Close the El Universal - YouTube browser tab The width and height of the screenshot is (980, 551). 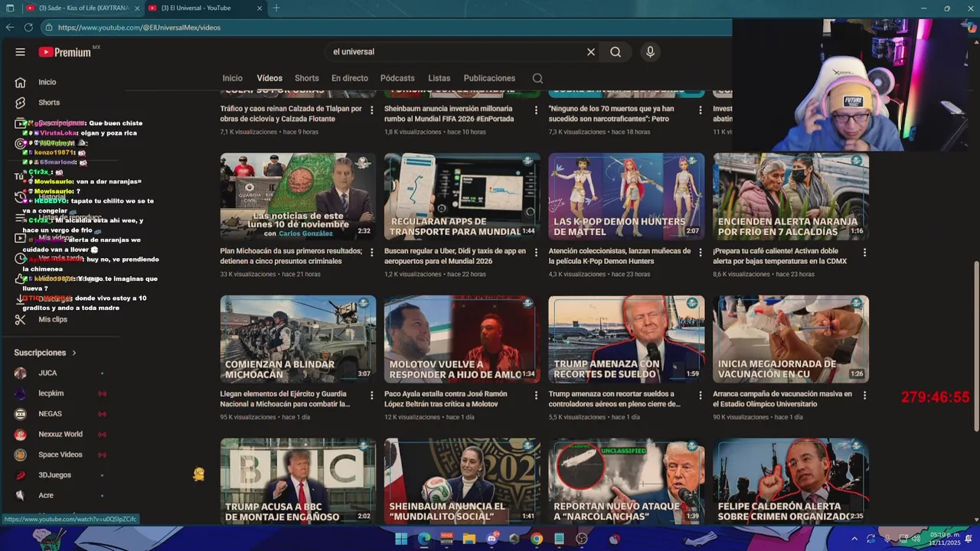pos(260,8)
